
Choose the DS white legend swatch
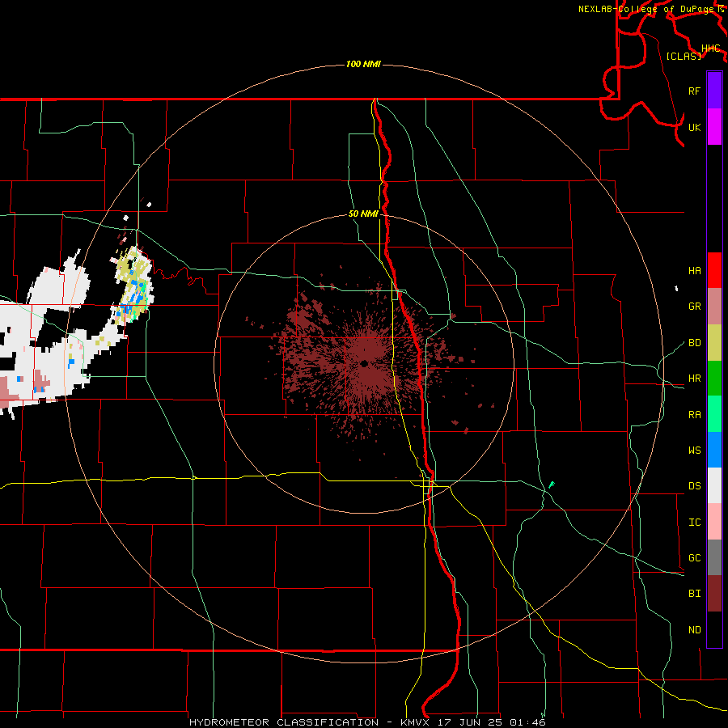point(714,485)
